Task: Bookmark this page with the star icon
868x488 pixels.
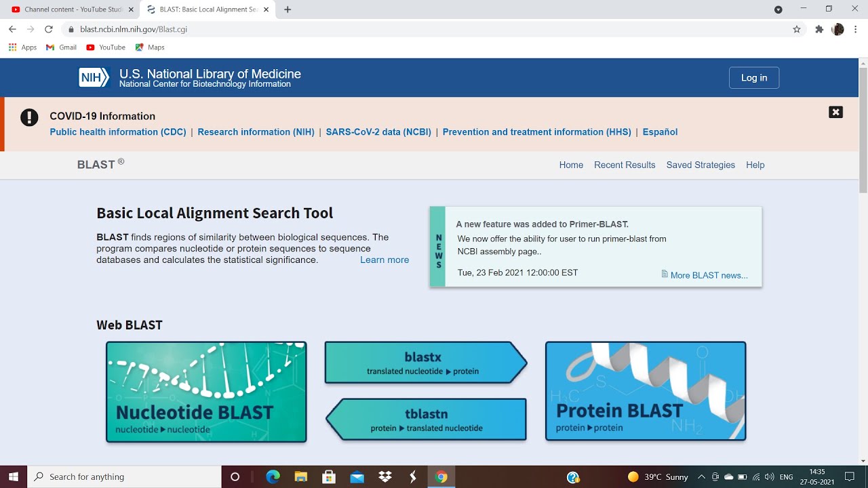Action: point(797,29)
